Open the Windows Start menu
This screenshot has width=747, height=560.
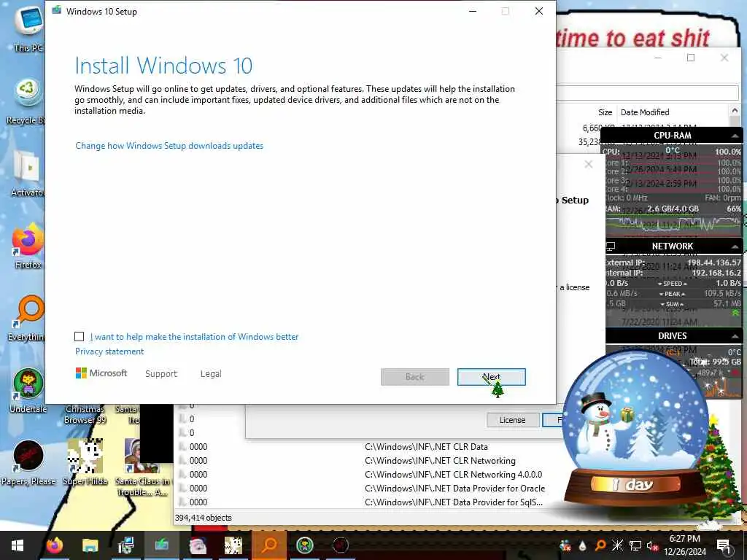18,545
